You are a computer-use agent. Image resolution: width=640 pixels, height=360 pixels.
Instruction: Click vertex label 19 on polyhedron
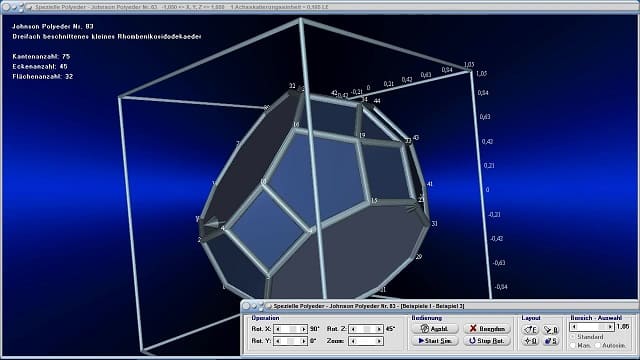tap(362, 135)
